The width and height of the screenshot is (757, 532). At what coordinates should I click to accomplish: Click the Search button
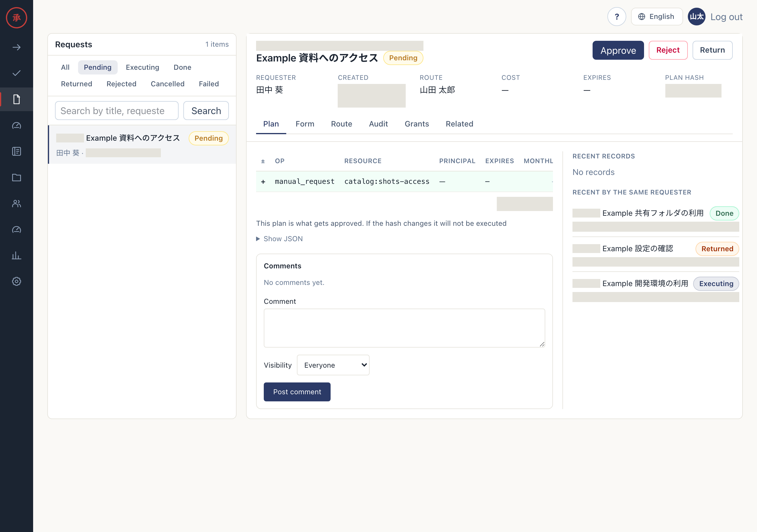[x=206, y=111]
